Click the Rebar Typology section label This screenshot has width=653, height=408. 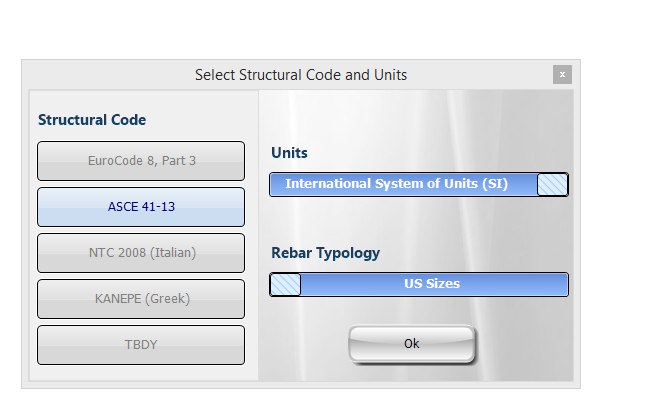pyautogui.click(x=326, y=253)
